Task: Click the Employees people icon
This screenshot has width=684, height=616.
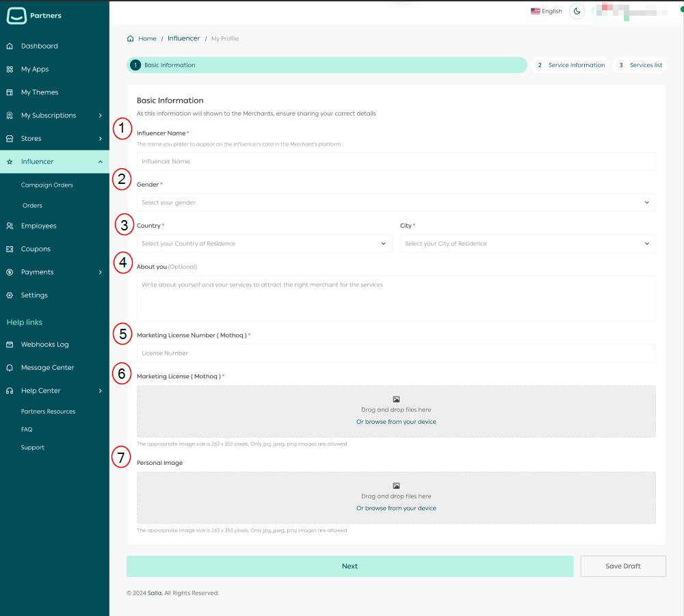Action: pyautogui.click(x=10, y=226)
